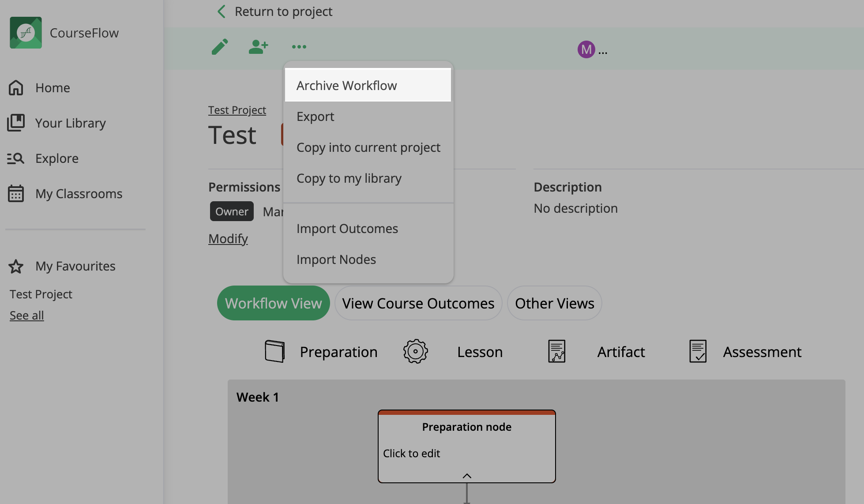The width and height of the screenshot is (864, 504).
Task: Click the Lesson gear icon
Action: pos(415,351)
